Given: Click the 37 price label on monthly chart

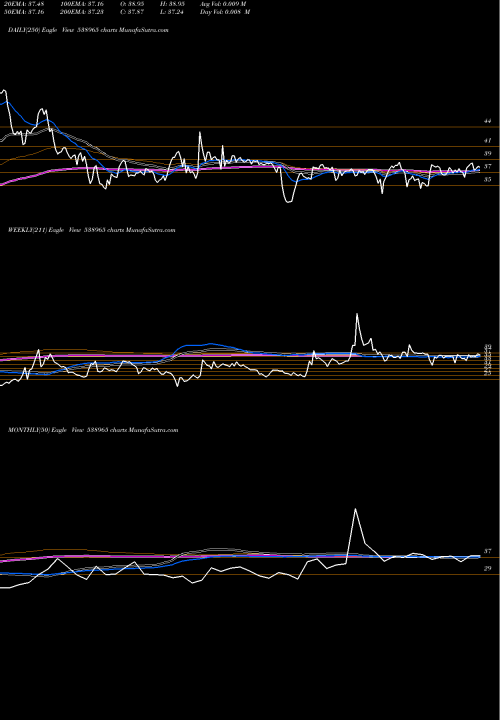Looking at the screenshot, I should click(488, 551).
